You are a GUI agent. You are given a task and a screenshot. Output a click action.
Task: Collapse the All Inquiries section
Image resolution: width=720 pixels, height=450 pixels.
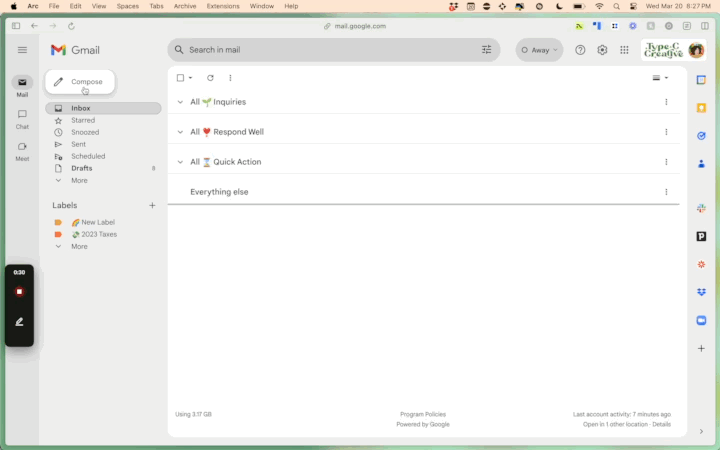180,102
